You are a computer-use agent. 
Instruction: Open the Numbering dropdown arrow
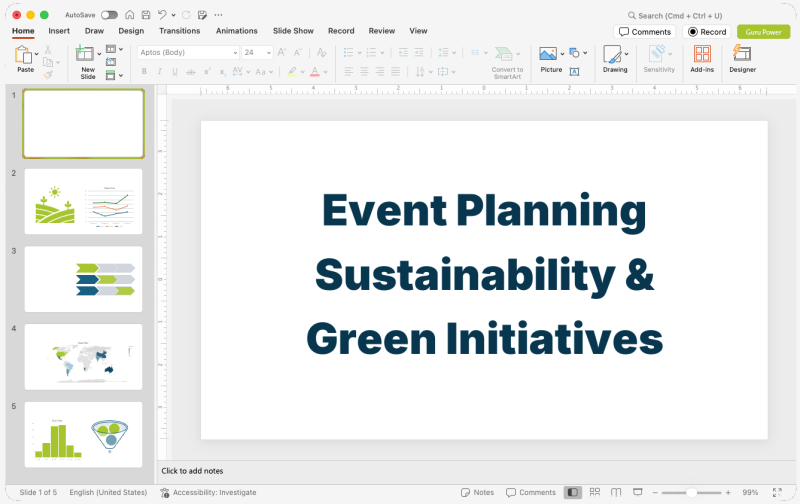coord(382,53)
